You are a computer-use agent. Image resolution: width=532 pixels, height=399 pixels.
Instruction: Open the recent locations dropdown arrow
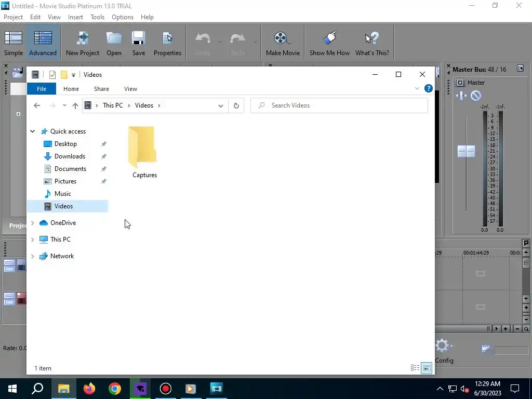pos(64,105)
